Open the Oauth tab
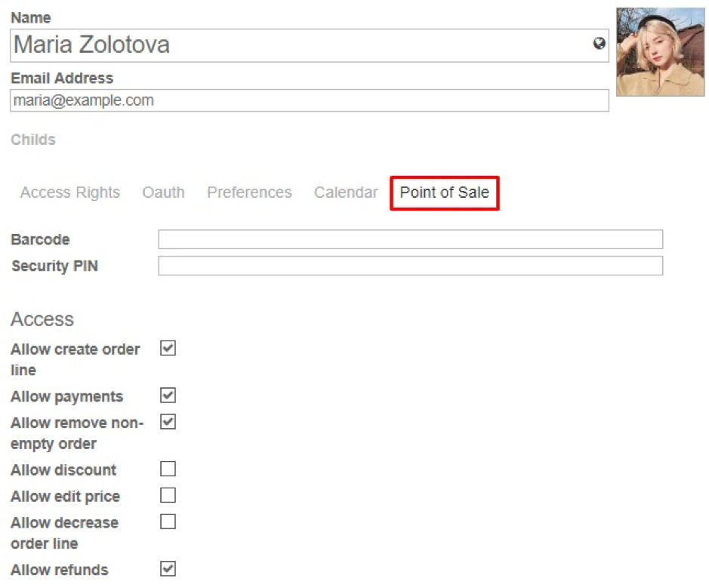Screen dimensions: 709x588 163,192
